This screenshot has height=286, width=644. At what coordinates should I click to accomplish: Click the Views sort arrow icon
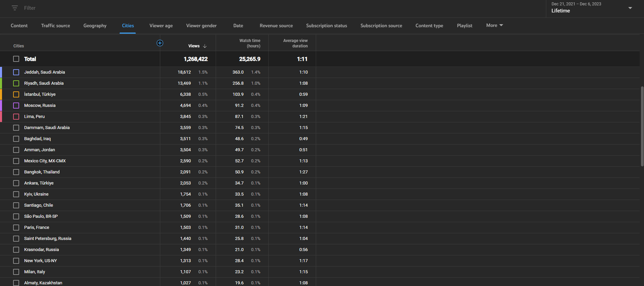point(205,46)
